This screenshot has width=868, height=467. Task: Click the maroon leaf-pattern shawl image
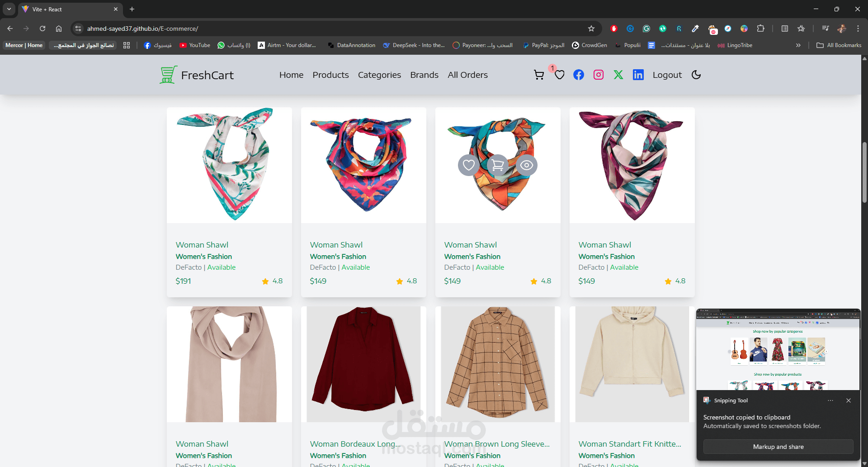(x=632, y=165)
